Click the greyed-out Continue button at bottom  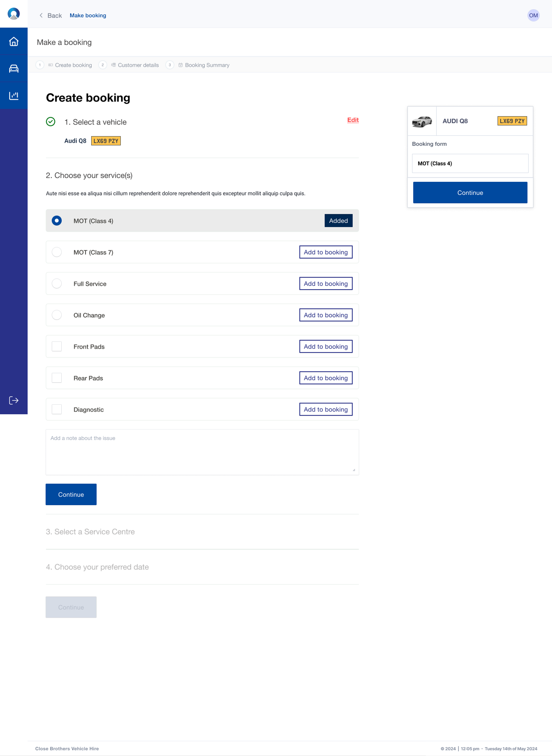(71, 607)
